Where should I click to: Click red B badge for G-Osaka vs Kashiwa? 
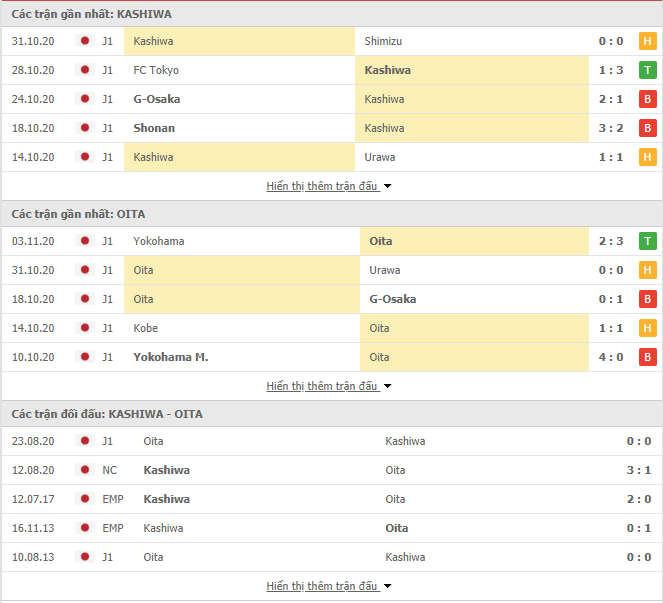[647, 99]
